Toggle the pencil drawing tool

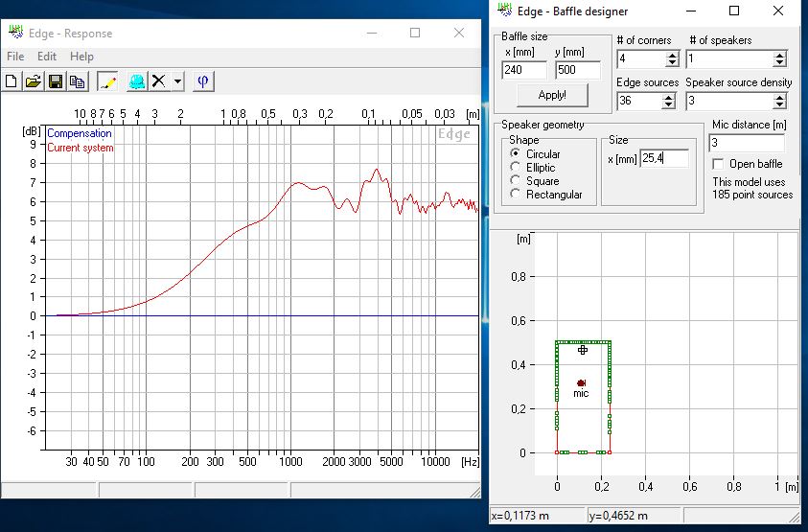[x=107, y=81]
